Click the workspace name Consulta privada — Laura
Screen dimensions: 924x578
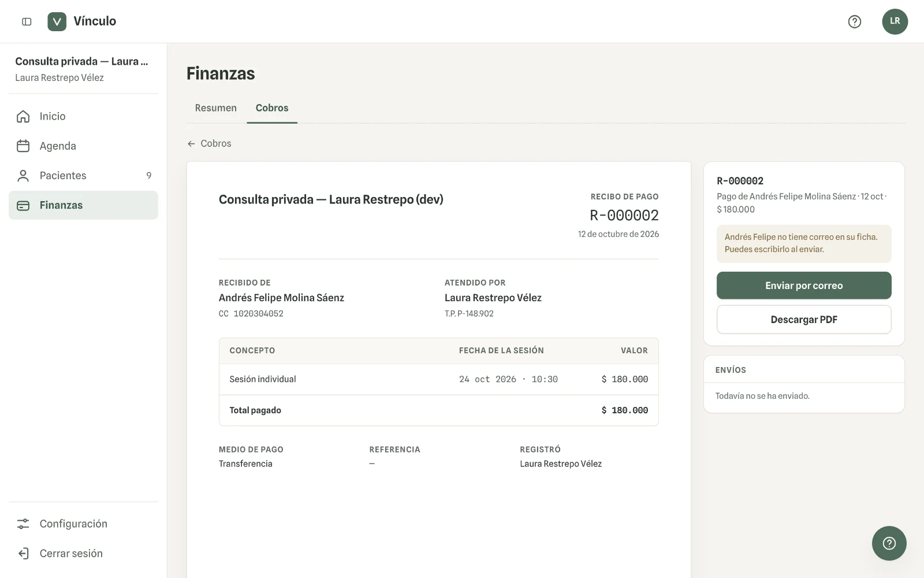point(81,61)
